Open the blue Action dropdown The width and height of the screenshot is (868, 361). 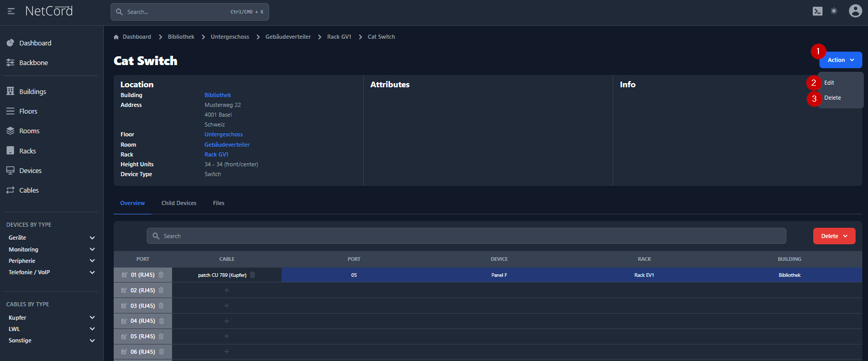pos(840,60)
